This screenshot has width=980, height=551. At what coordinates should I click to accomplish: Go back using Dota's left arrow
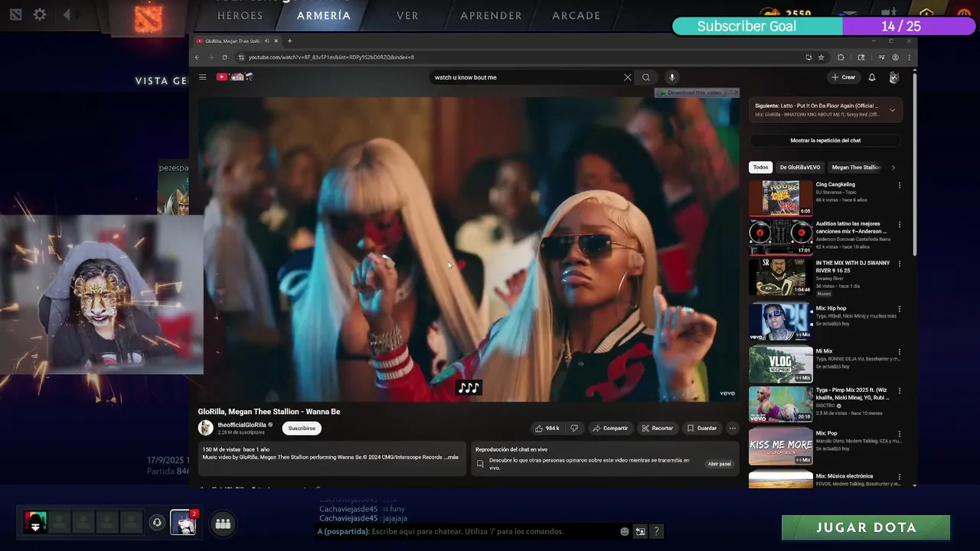[67, 15]
